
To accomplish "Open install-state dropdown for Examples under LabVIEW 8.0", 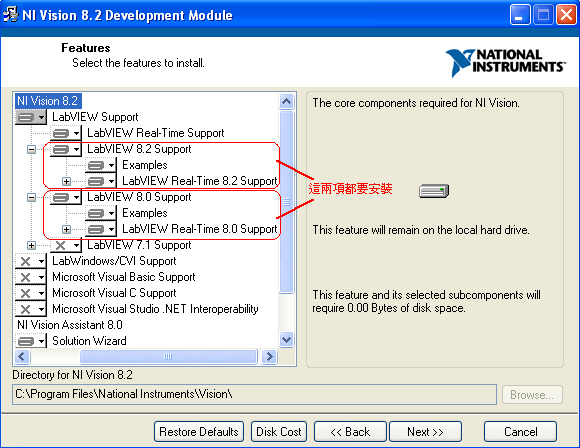I will click(x=101, y=213).
